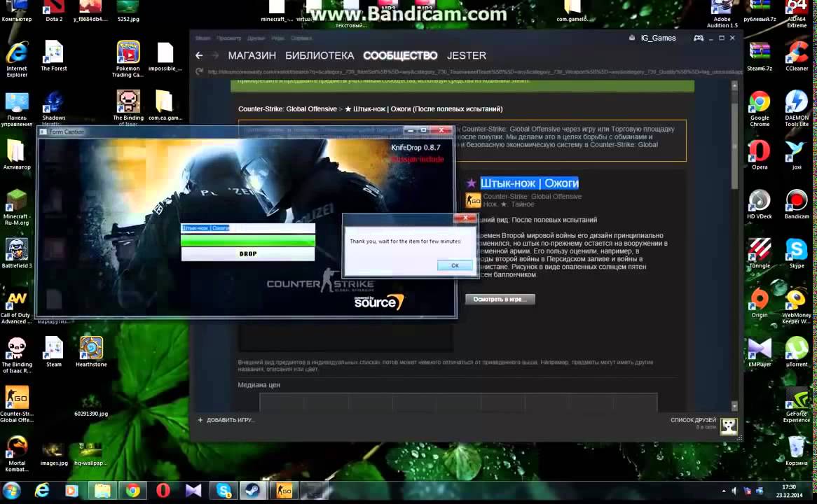Select the CCleaner desktop icon

click(797, 56)
